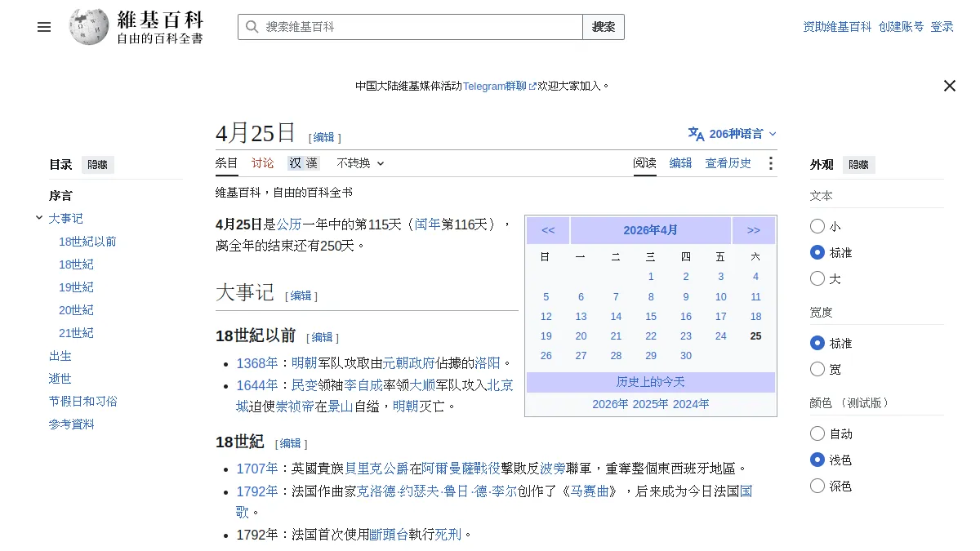Jump to 出生 in contents

(60, 356)
